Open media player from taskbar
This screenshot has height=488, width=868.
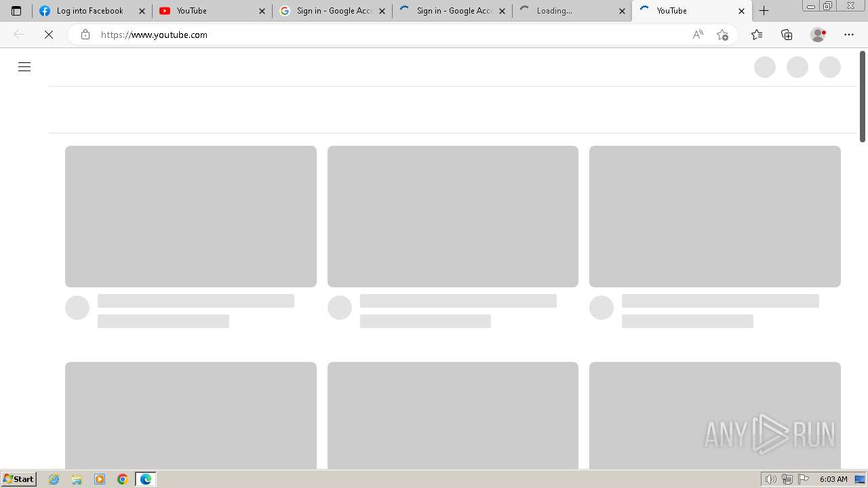100,479
